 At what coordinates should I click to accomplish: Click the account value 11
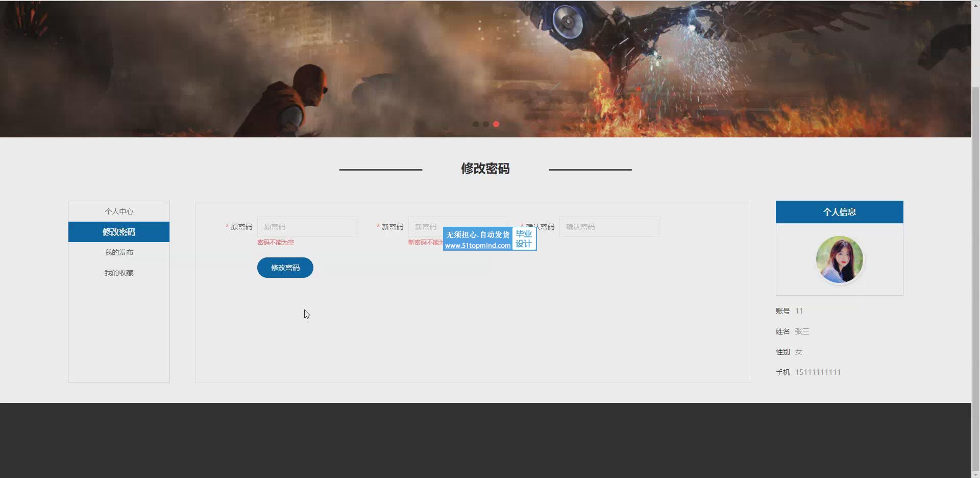[x=799, y=311]
